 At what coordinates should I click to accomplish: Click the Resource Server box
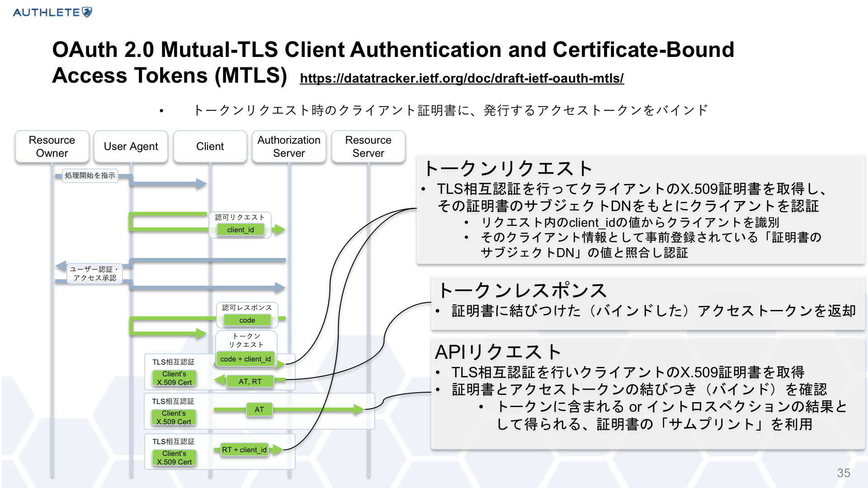click(x=368, y=146)
